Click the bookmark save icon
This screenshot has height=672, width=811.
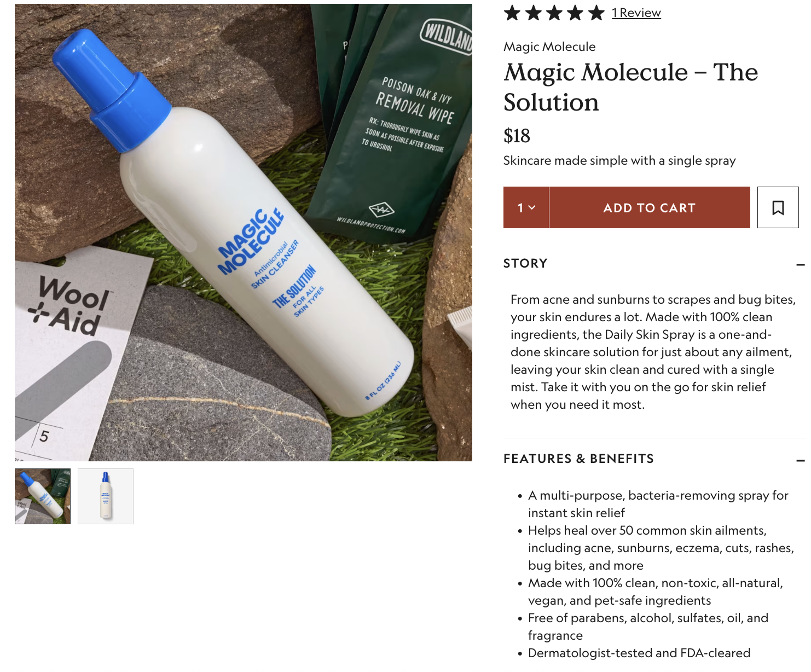click(778, 207)
